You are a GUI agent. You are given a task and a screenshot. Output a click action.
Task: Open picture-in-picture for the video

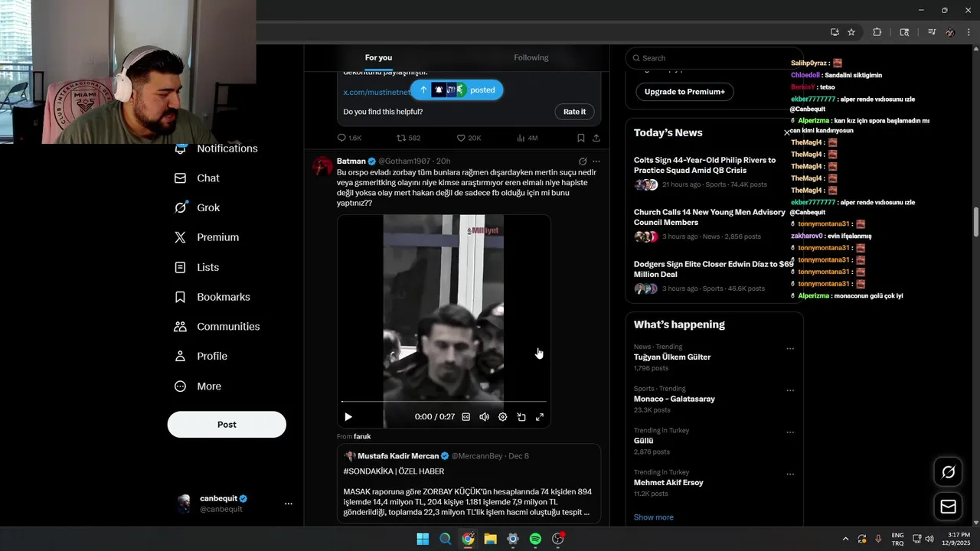click(x=521, y=417)
